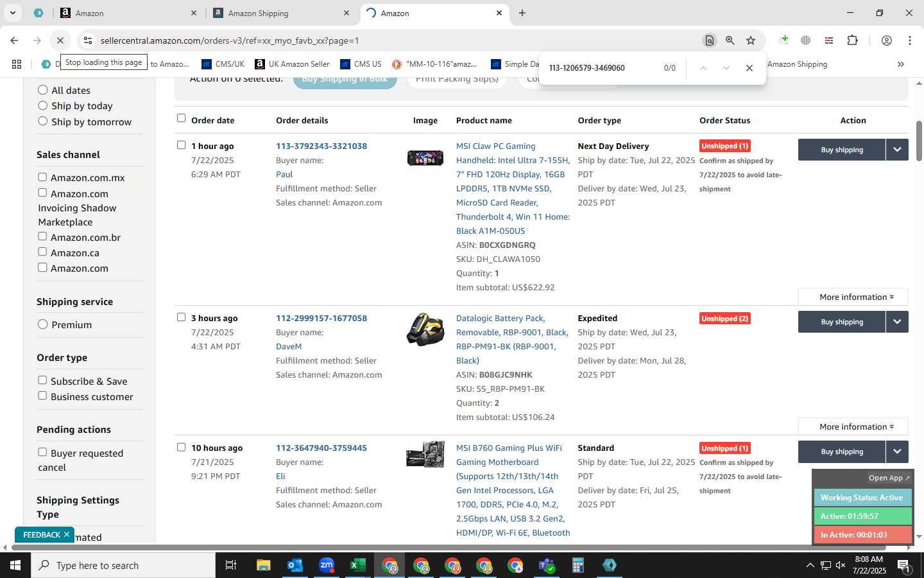Open a new browser tab with plus icon
This screenshot has width=924, height=578.
pyautogui.click(x=522, y=13)
